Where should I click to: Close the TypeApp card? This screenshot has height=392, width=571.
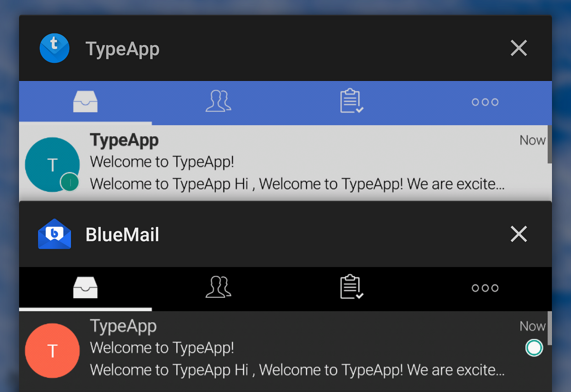(x=519, y=48)
